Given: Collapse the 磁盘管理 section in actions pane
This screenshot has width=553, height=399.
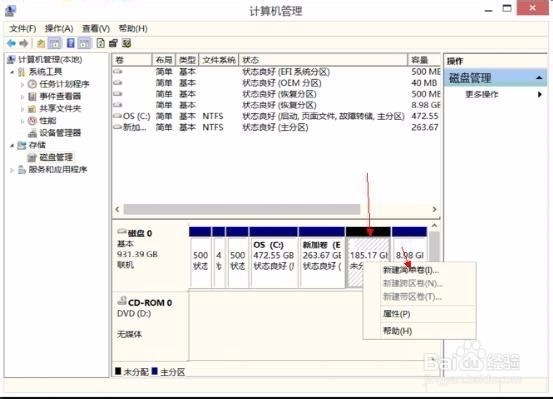Looking at the screenshot, I should tap(539, 78).
